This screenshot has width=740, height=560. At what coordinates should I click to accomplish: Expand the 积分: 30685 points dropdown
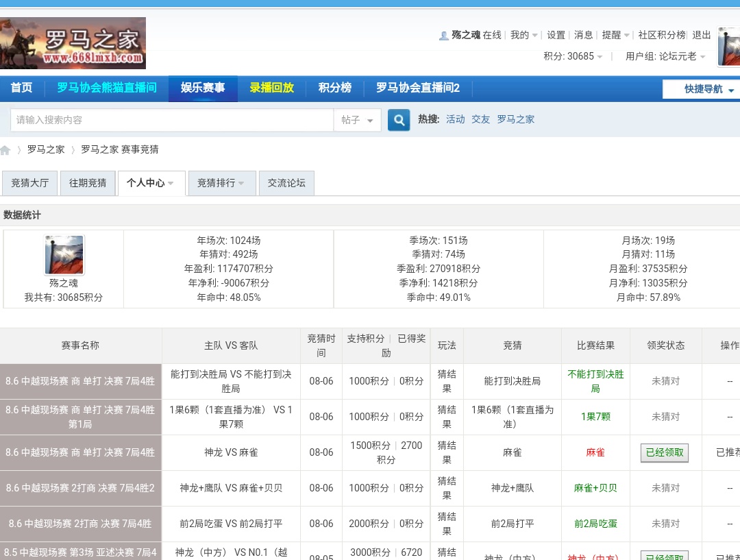[573, 56]
